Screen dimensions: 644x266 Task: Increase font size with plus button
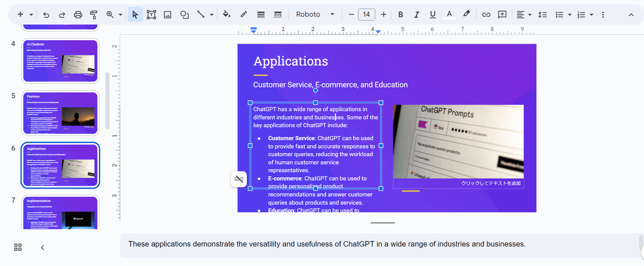(x=383, y=15)
